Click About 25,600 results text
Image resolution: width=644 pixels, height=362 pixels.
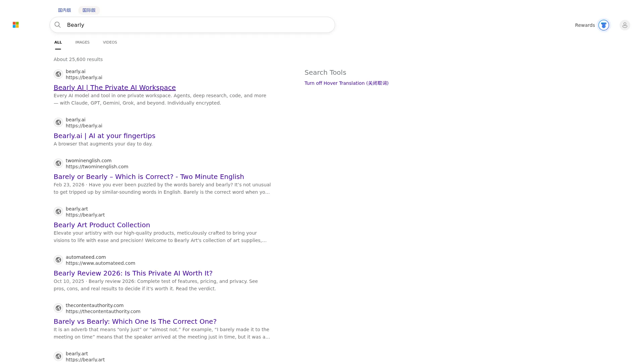pyautogui.click(x=78, y=59)
